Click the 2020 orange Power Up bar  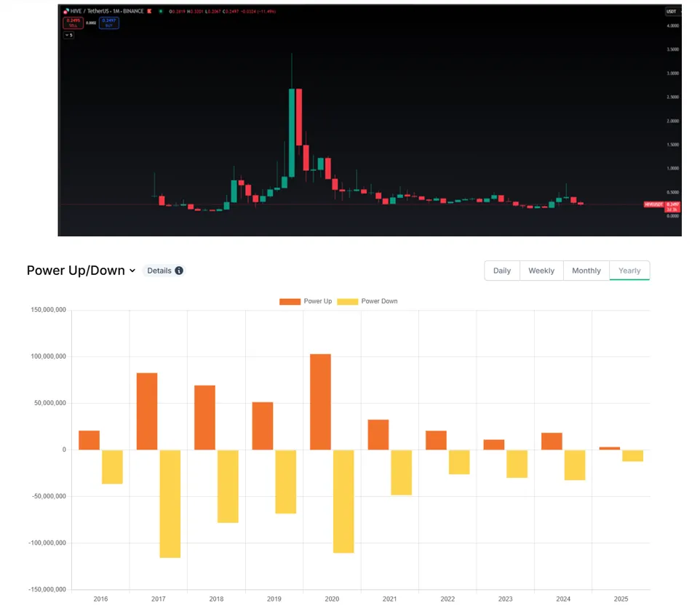coord(321,402)
